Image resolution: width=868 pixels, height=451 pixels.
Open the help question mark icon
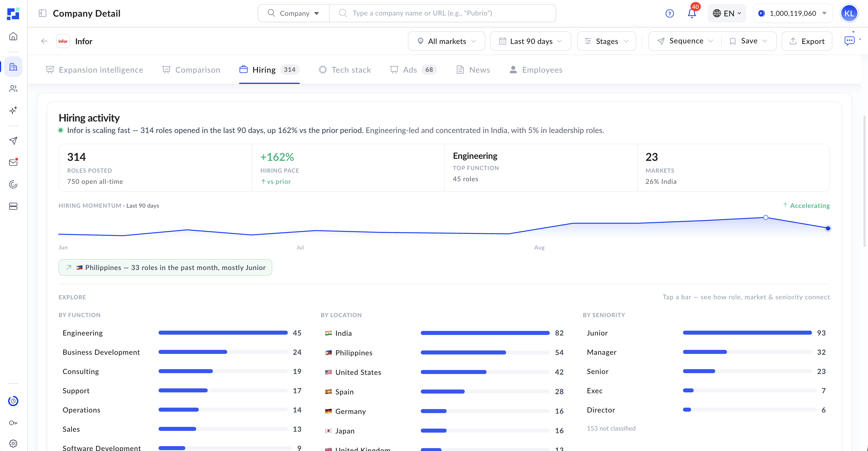670,14
